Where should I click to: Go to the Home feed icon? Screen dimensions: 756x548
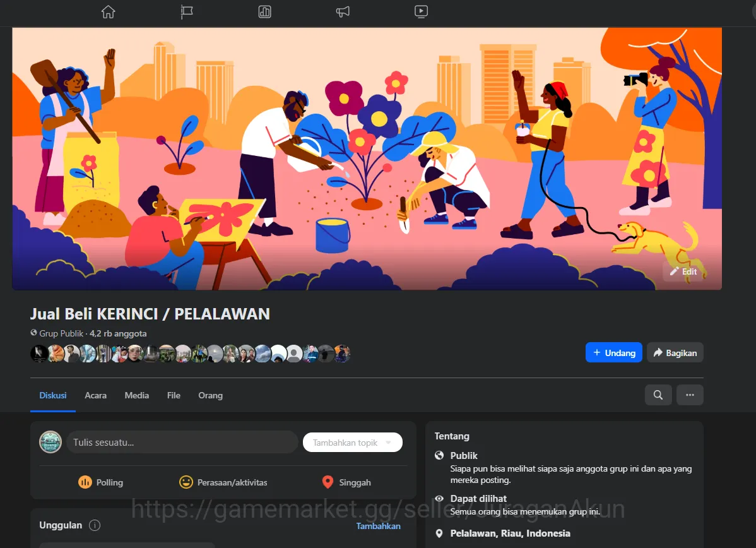[x=108, y=11]
